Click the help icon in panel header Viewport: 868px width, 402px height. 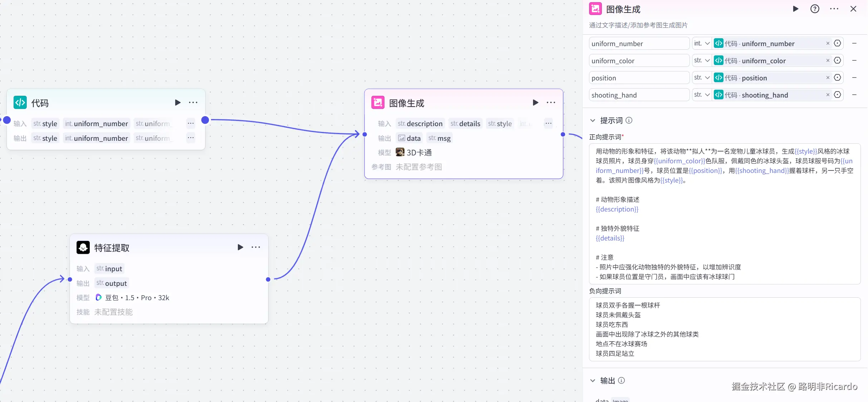point(815,9)
